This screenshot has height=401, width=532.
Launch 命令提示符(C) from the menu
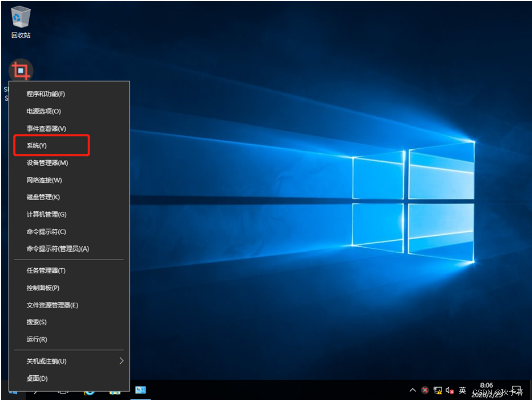[69, 232]
